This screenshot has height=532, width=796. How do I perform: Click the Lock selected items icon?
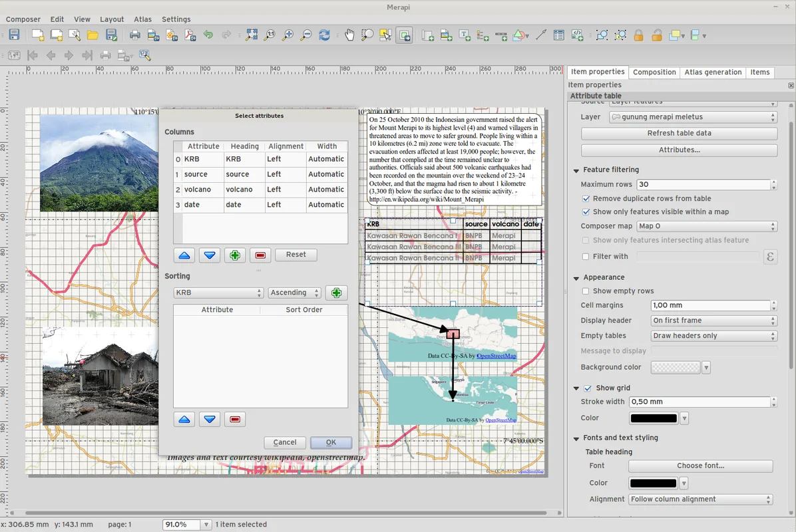(x=638, y=35)
